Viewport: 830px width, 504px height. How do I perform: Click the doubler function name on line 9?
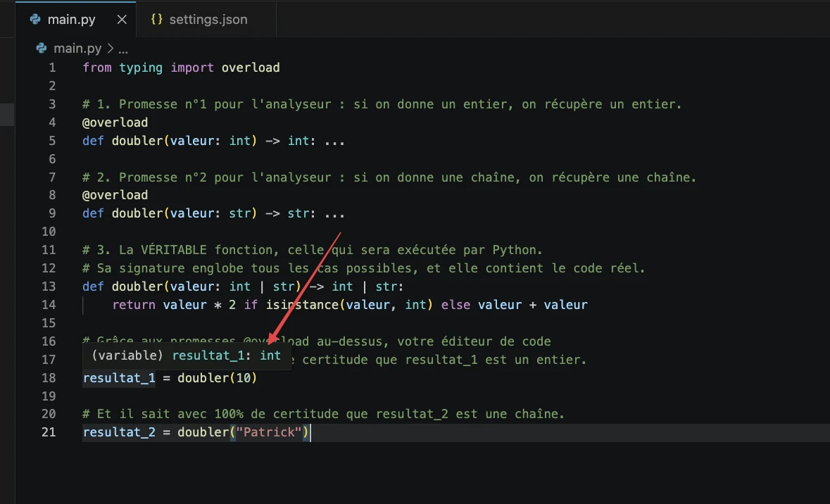click(x=137, y=213)
